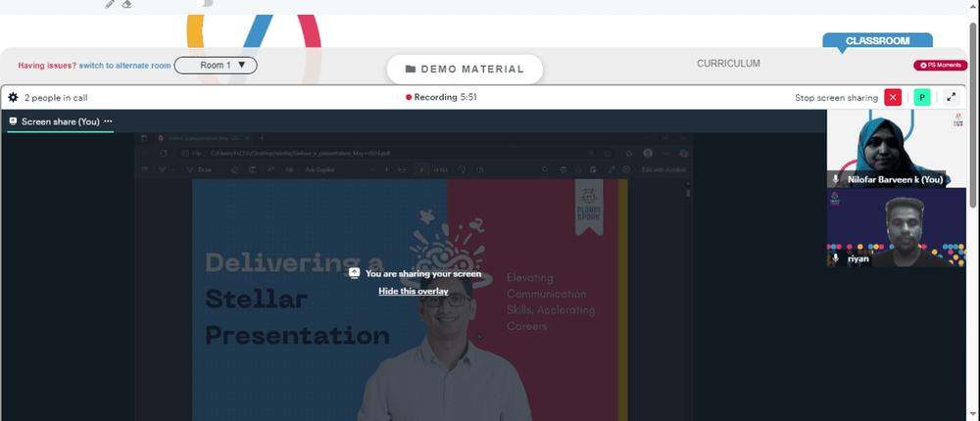
Task: Click switch to alternate room link
Action: coord(125,65)
